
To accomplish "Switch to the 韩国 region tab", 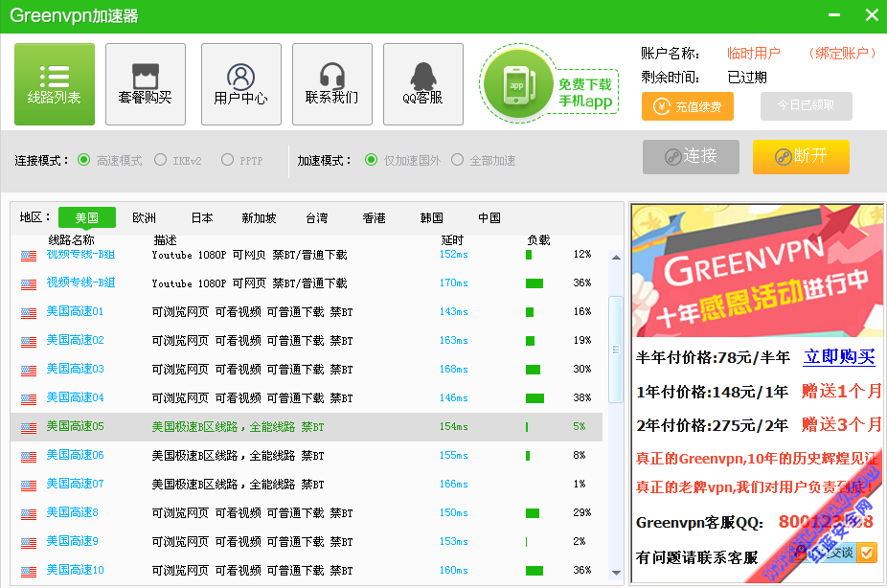I will [432, 217].
